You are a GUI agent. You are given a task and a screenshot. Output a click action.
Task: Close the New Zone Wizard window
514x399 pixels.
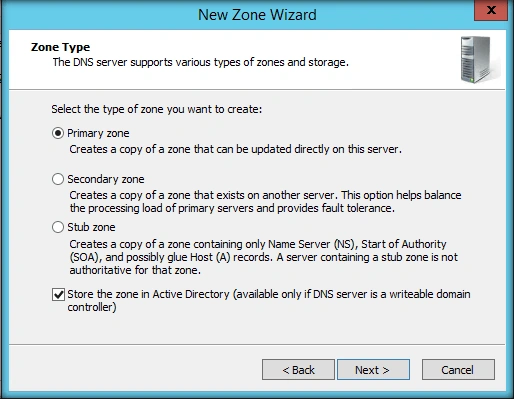tap(491, 10)
